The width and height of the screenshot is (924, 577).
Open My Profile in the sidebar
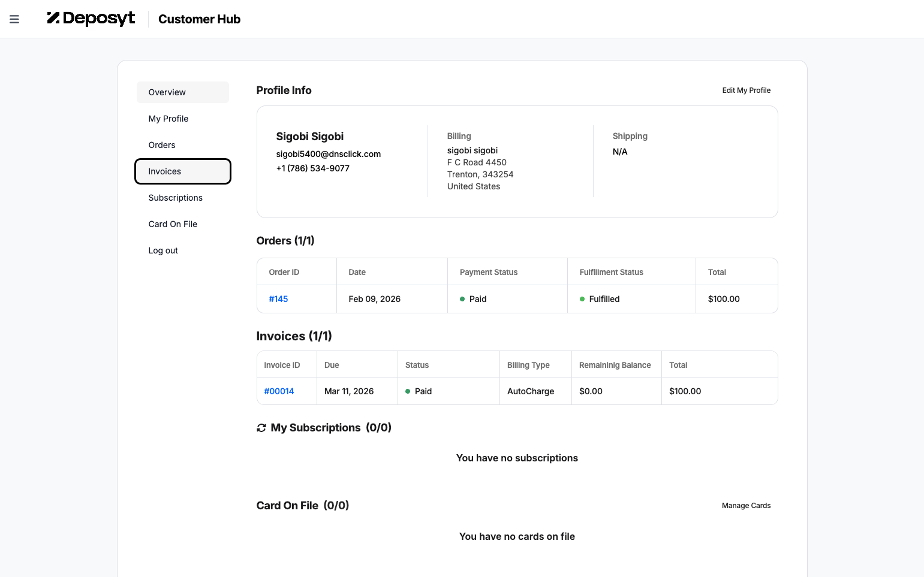click(x=183, y=119)
